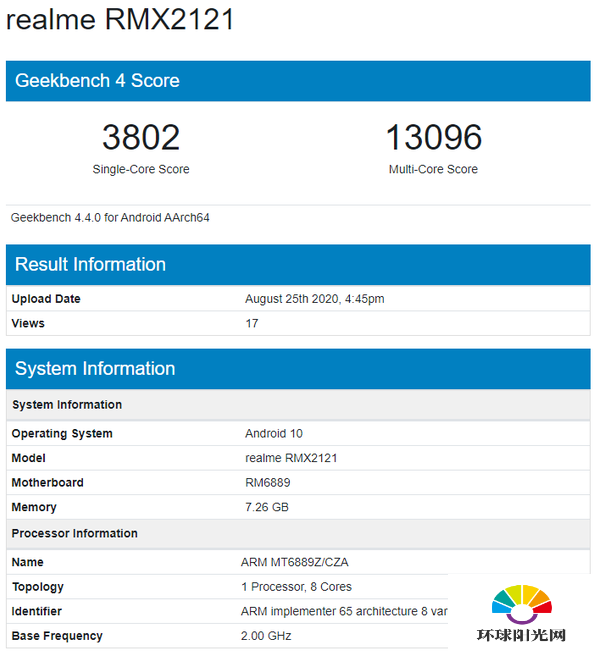Click the realme RMX2121 page title

[120, 19]
